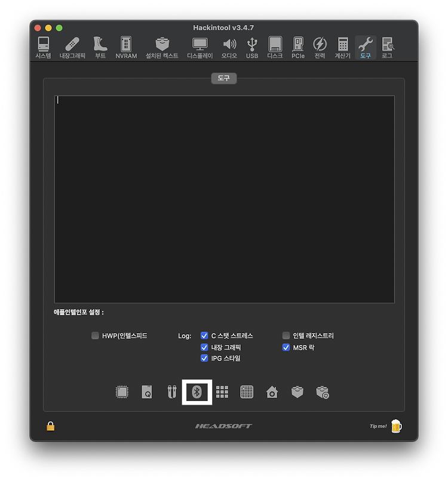Click the Tip me! text

[378, 425]
